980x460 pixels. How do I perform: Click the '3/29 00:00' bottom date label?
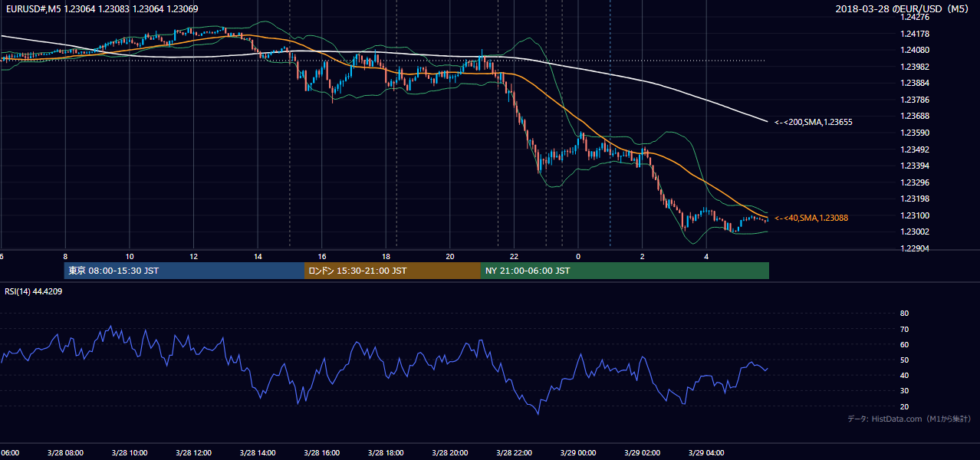tap(577, 452)
